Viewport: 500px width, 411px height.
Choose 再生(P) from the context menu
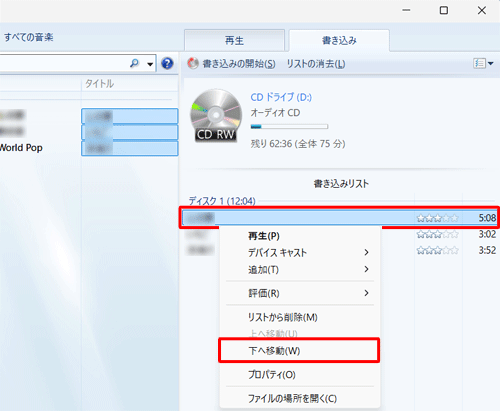(264, 236)
